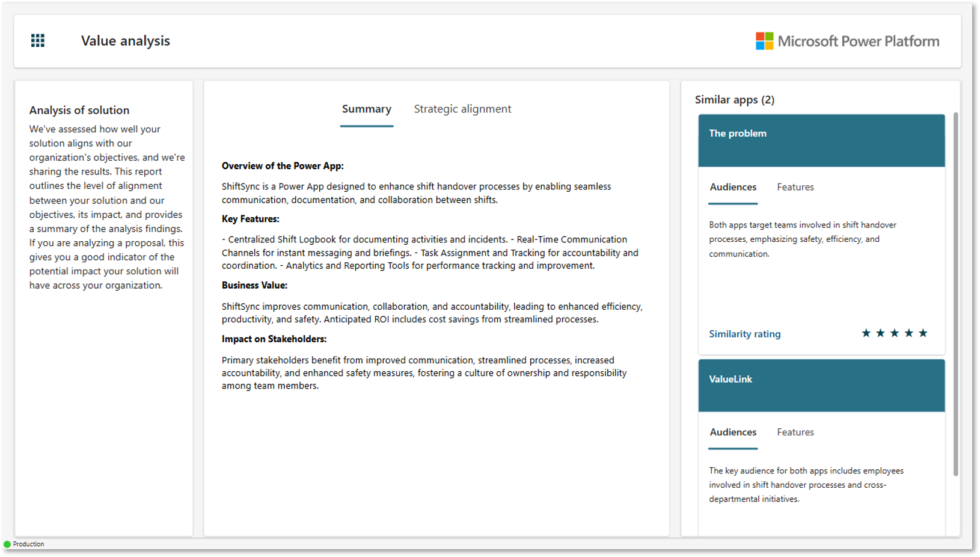Image resolution: width=980 pixels, height=557 pixels.
Task: Click the ValueLink card audience description text
Action: tap(806, 485)
